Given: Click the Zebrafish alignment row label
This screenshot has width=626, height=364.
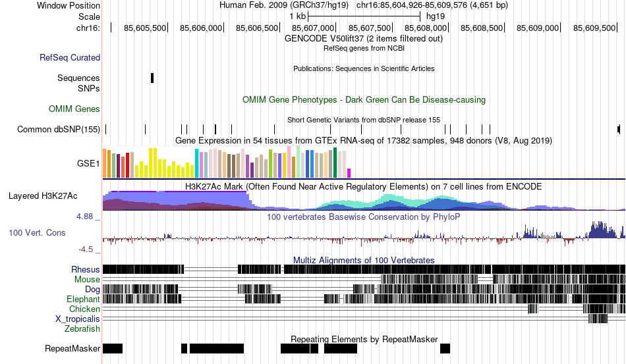Looking at the screenshot, I should (x=82, y=329).
